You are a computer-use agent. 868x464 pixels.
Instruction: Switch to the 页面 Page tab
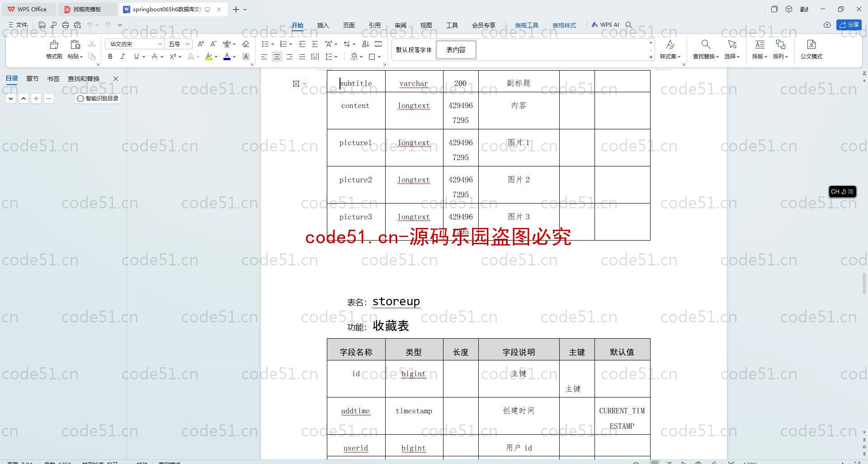349,25
